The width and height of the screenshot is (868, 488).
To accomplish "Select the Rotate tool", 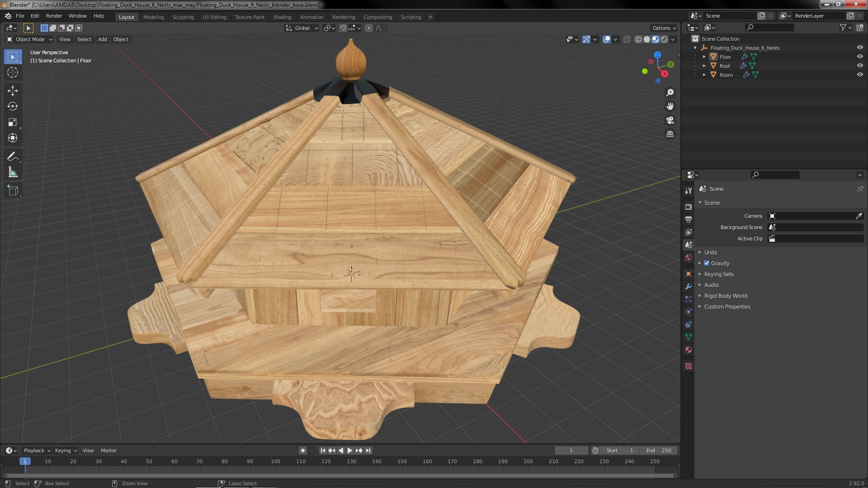I will pyautogui.click(x=13, y=107).
